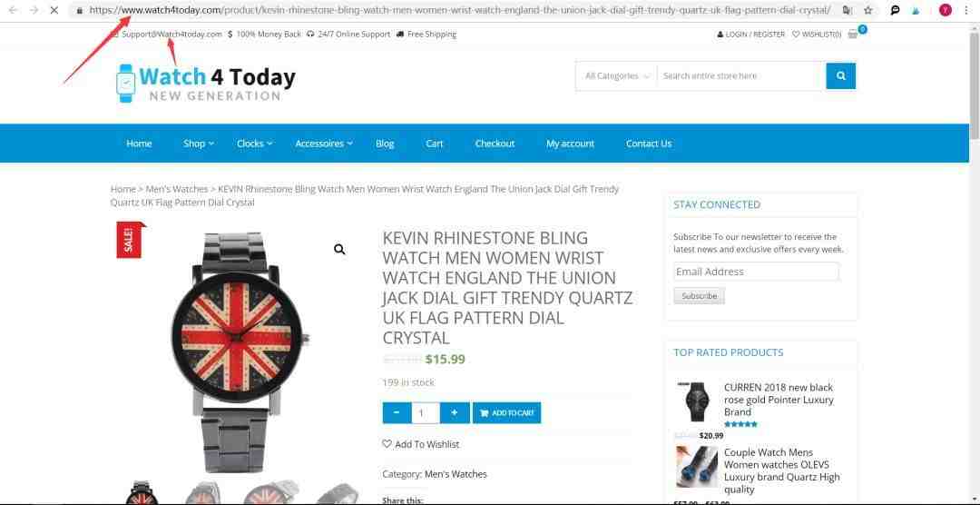Image resolution: width=980 pixels, height=505 pixels.
Task: Go to Contact Us page
Action: (x=649, y=144)
